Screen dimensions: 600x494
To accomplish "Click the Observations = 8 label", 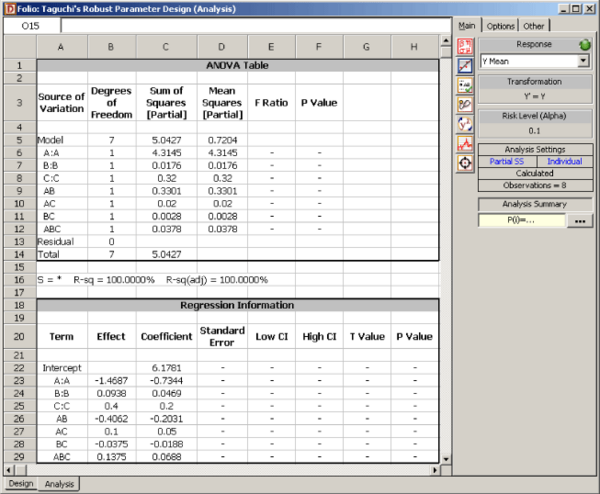I will (535, 185).
